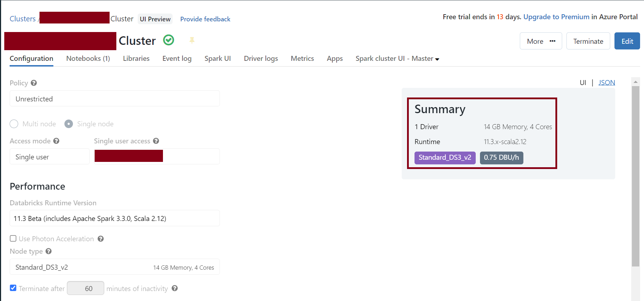Viewport: 644px width, 301px height.
Task: Click the pin cluster icon
Action: click(x=192, y=40)
